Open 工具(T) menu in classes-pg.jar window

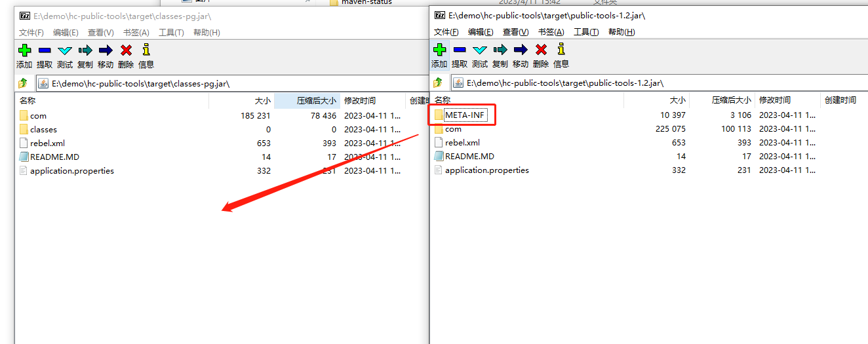(x=171, y=32)
